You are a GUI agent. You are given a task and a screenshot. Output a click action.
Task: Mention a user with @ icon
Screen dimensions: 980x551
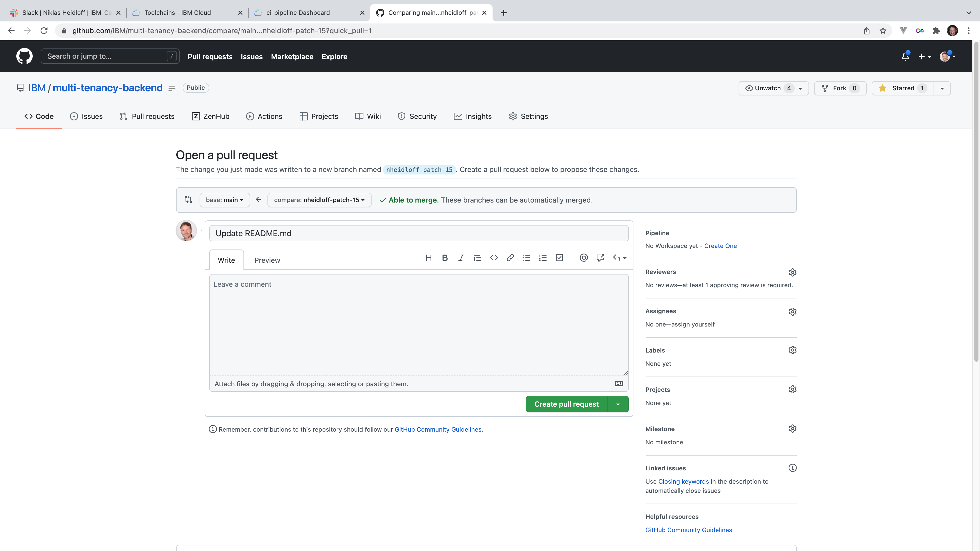(584, 258)
